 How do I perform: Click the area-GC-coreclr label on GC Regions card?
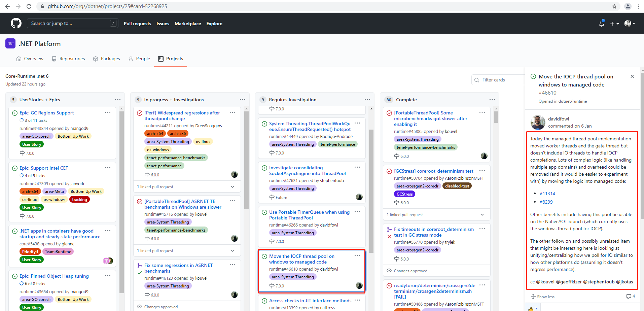pos(36,136)
